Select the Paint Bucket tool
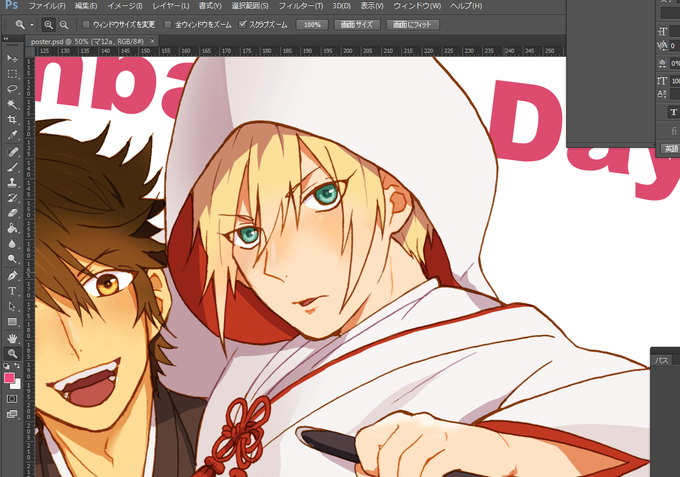The image size is (680, 477). click(x=12, y=228)
